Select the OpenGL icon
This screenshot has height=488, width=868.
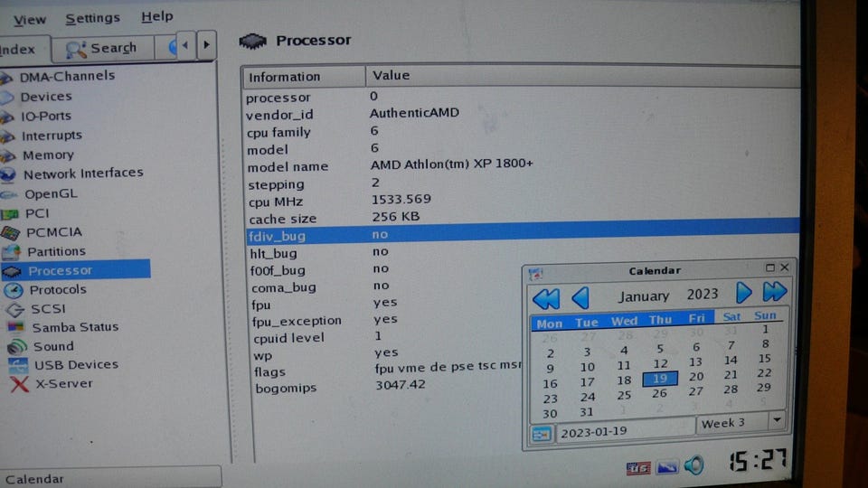[9, 195]
